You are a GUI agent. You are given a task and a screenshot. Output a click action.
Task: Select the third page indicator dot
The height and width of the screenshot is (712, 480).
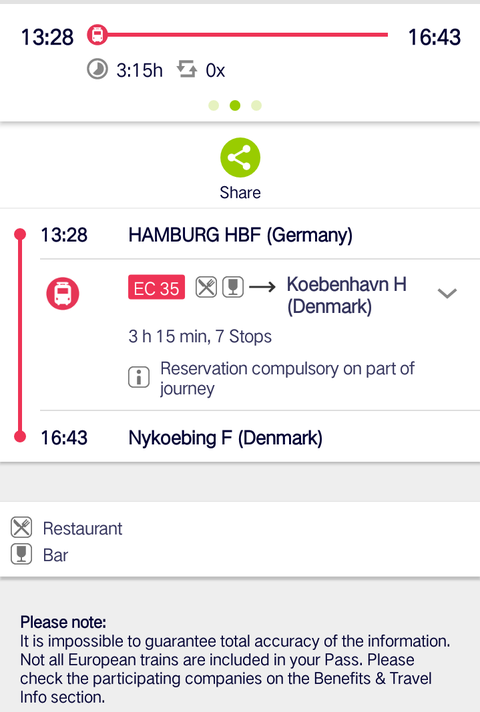(256, 105)
